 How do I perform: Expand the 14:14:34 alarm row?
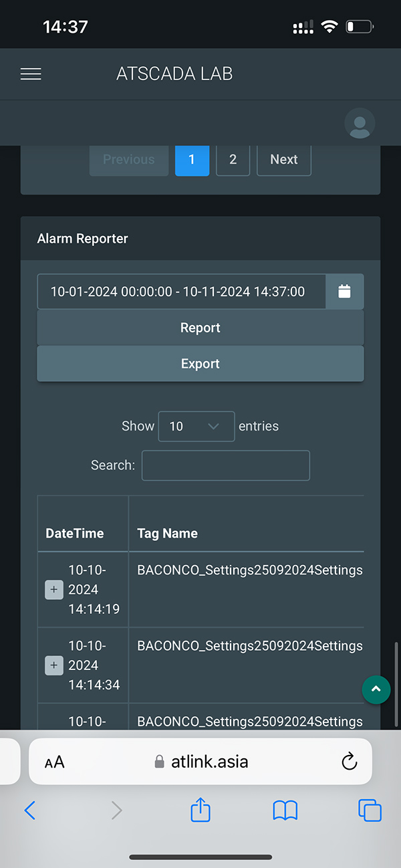pos(54,665)
